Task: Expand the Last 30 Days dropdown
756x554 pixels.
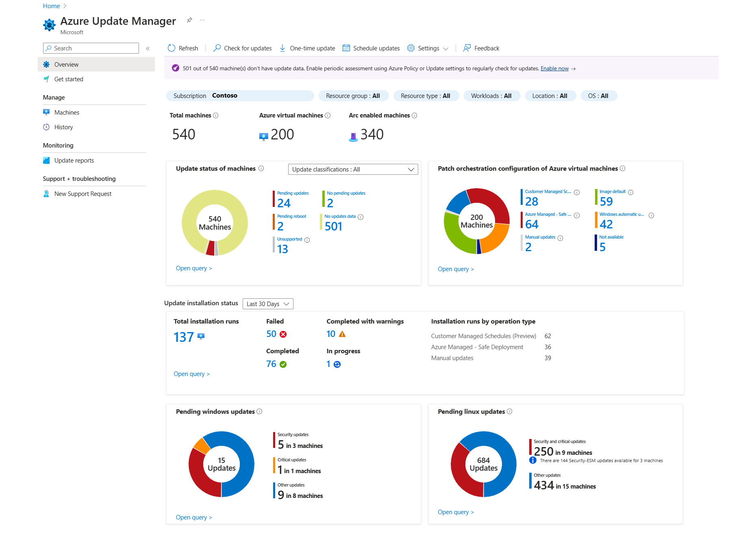Action: coord(268,304)
